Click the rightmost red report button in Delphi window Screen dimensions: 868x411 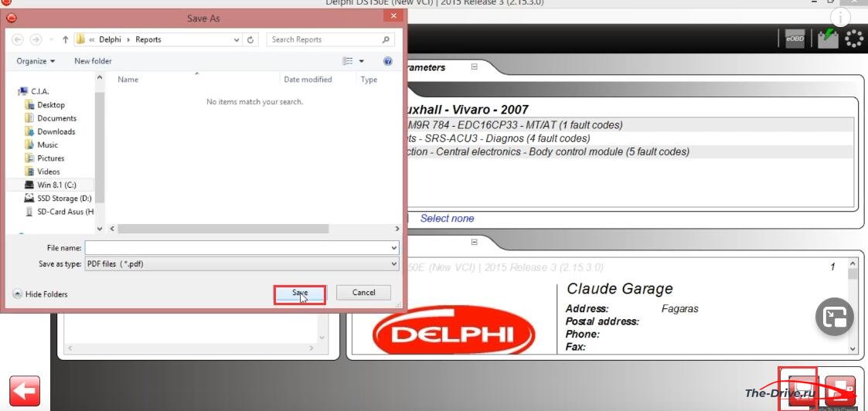[839, 391]
